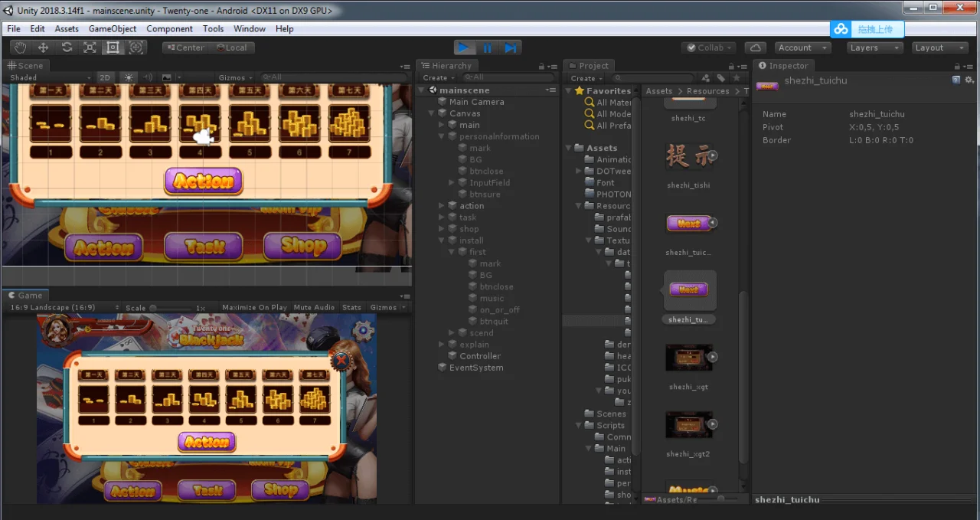
Task: Toggle Maximize On Play
Action: pos(254,307)
